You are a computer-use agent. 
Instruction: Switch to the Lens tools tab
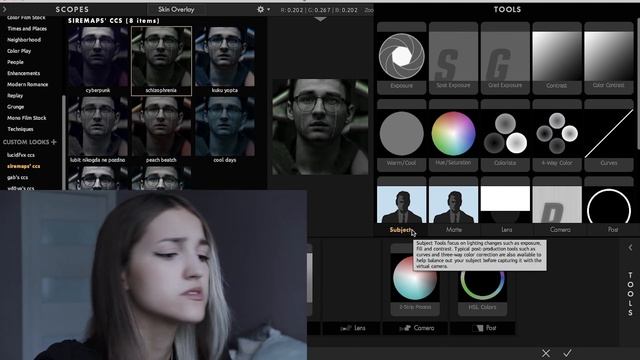[507, 230]
